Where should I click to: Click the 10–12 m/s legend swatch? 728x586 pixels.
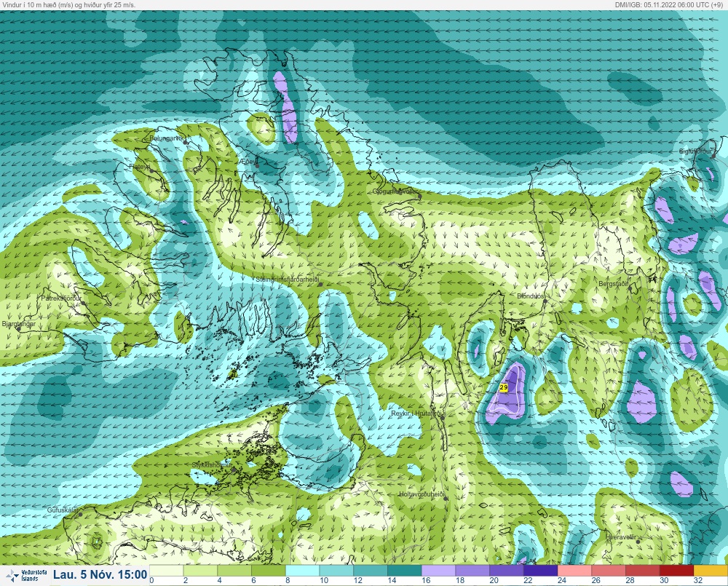point(336,570)
